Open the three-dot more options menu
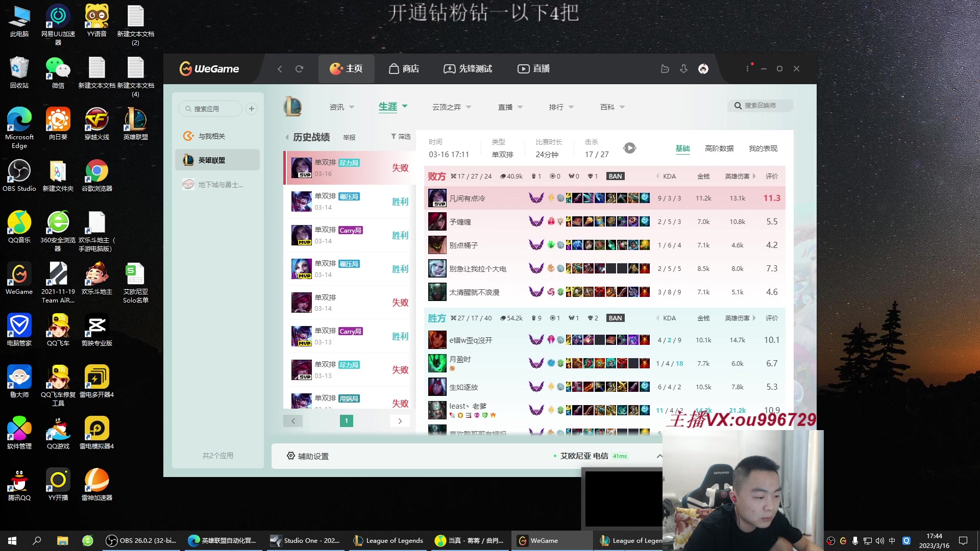The height and width of the screenshot is (551, 980). 747,68
